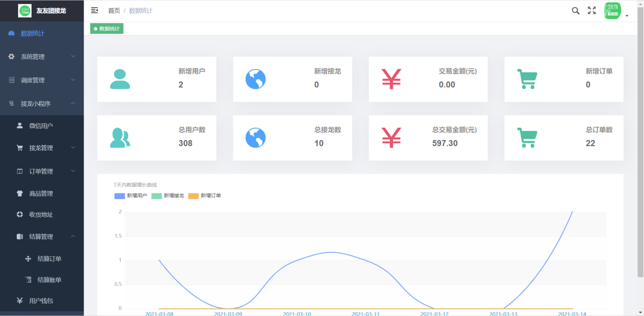Click the 数据统计 tag tab
Viewport: 644px width, 316px height.
107,28
